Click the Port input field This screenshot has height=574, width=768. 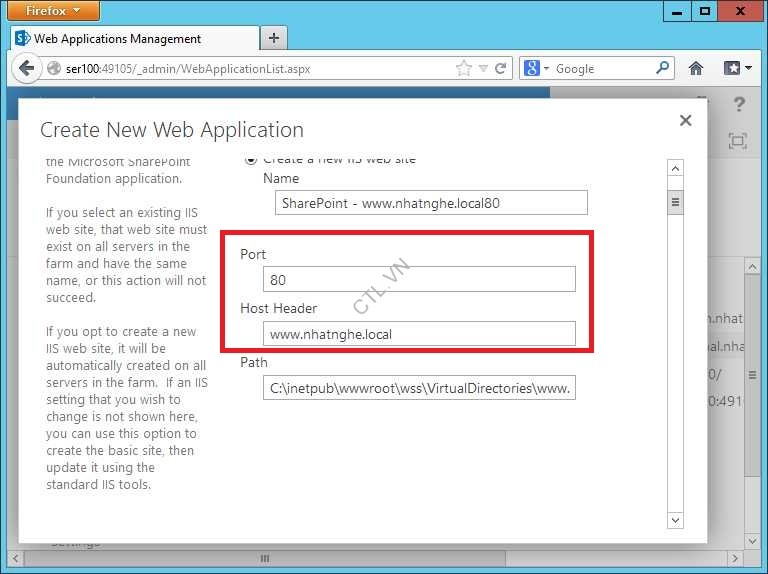(x=419, y=279)
